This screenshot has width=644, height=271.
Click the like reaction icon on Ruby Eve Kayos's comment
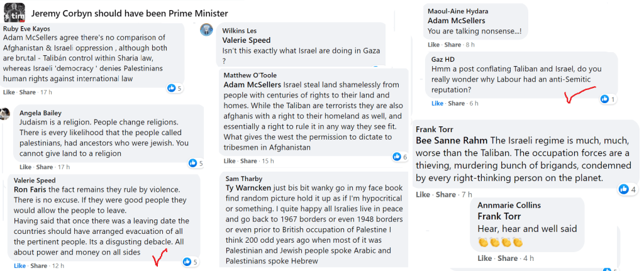click(171, 89)
